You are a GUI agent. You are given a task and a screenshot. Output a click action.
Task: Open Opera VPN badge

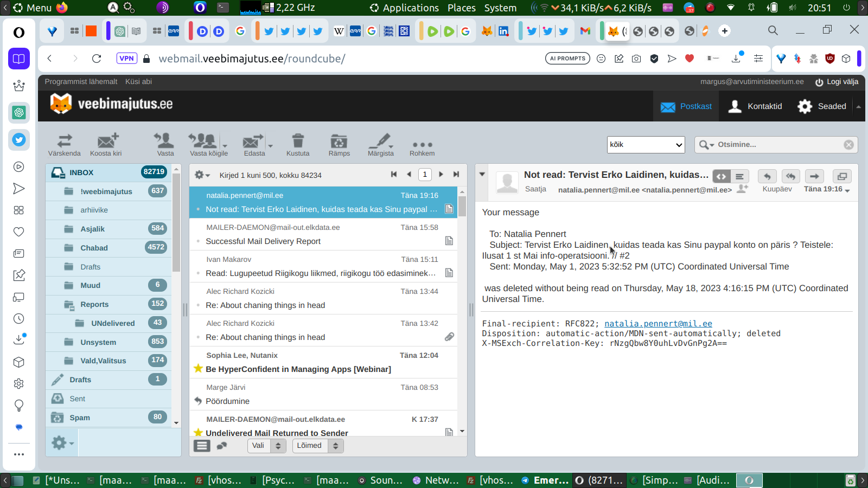point(126,59)
